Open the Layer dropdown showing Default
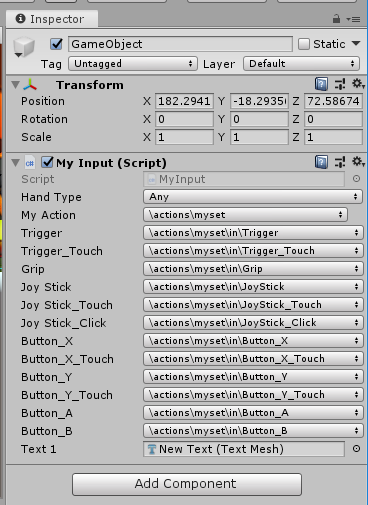368x505 pixels. pos(301,64)
